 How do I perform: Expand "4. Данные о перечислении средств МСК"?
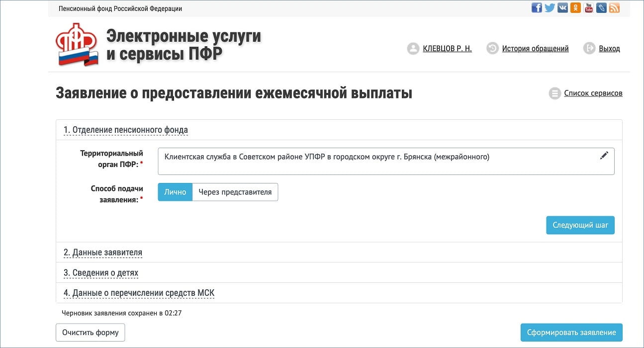click(x=139, y=293)
